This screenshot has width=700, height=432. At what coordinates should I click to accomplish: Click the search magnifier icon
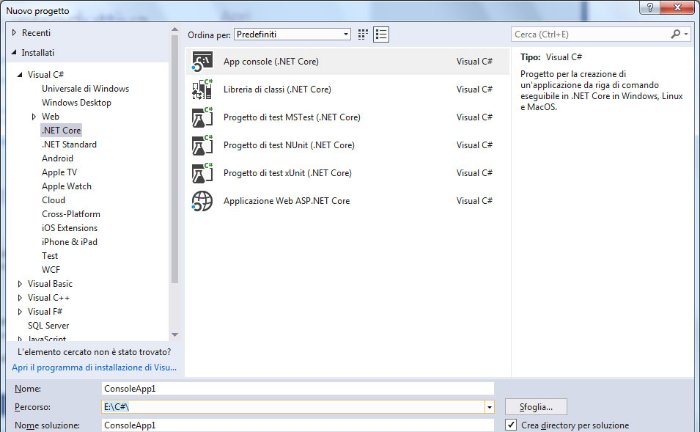[x=675, y=34]
